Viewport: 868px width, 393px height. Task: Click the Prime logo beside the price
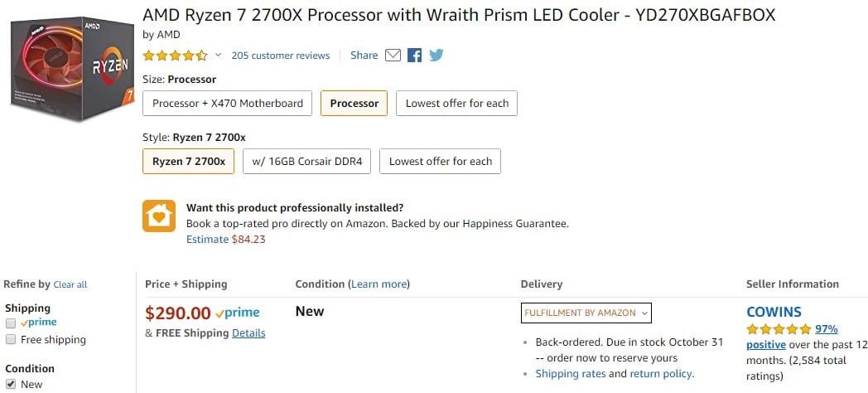click(x=237, y=313)
